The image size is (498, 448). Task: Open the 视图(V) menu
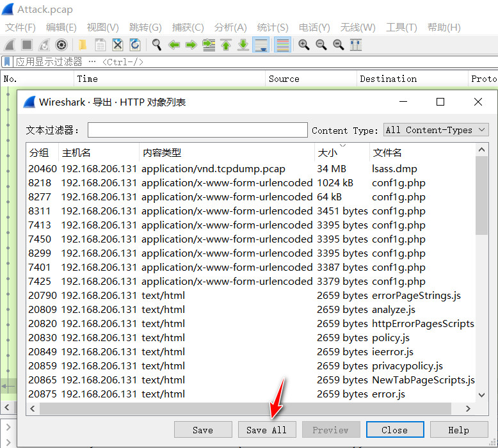point(103,28)
